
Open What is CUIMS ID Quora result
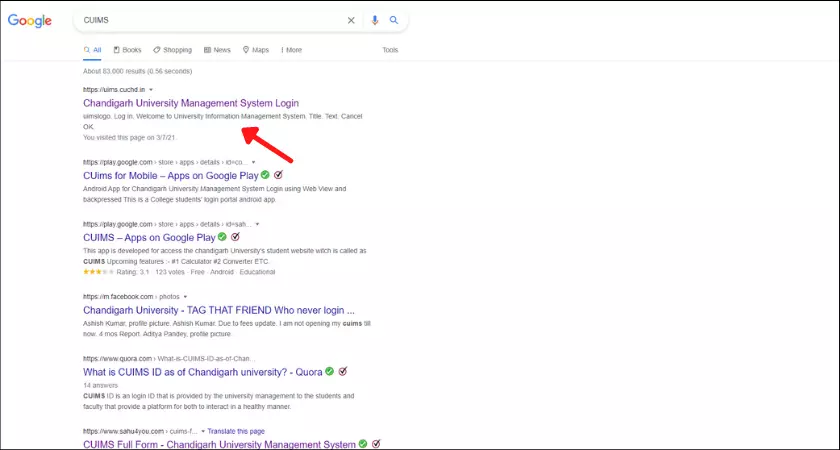[x=202, y=372]
